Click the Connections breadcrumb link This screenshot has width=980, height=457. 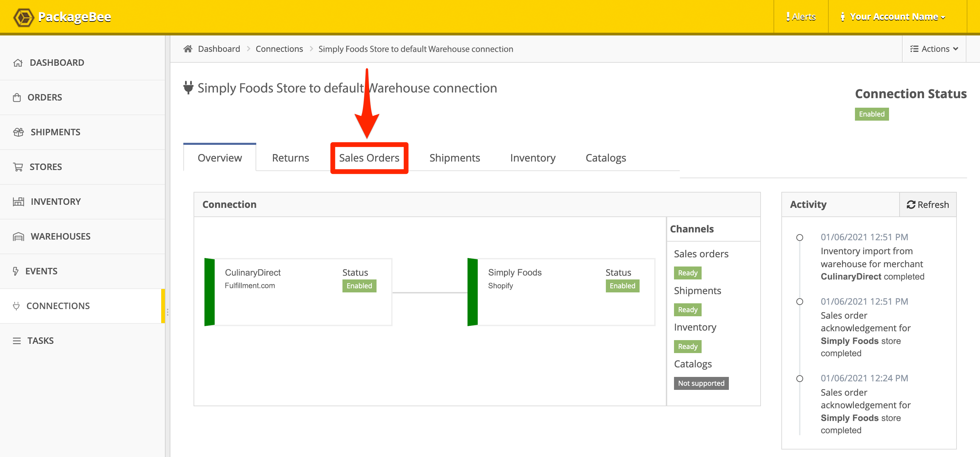[279, 49]
